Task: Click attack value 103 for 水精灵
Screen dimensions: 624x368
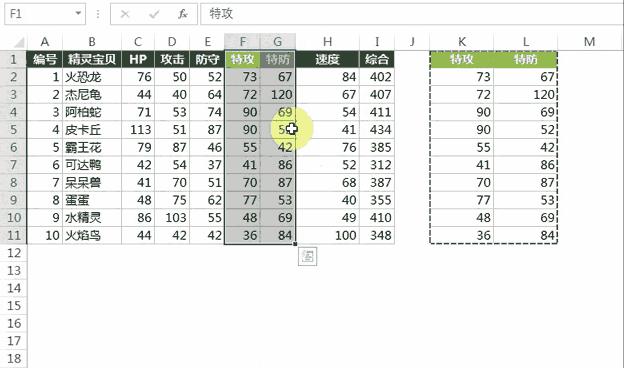Action: (172, 218)
